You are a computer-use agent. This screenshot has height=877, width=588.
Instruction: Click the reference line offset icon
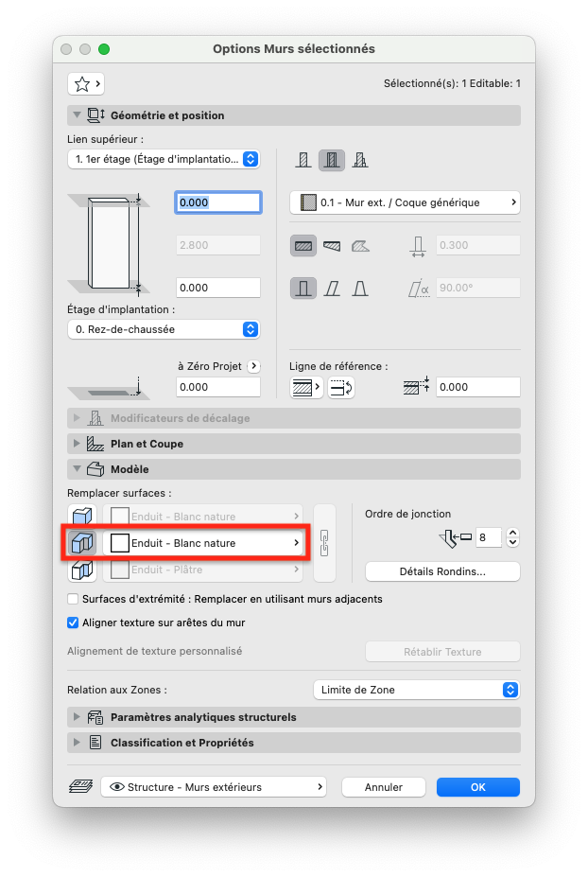416,387
